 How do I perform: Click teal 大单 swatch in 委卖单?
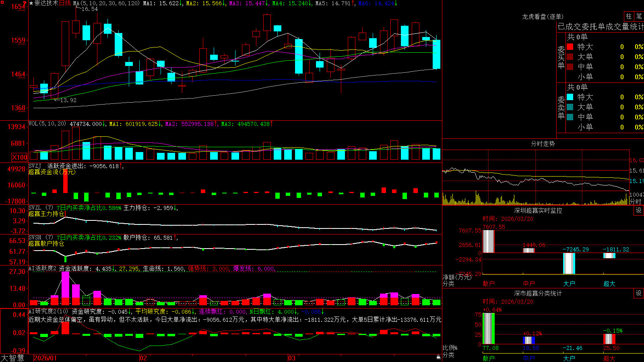(570, 107)
